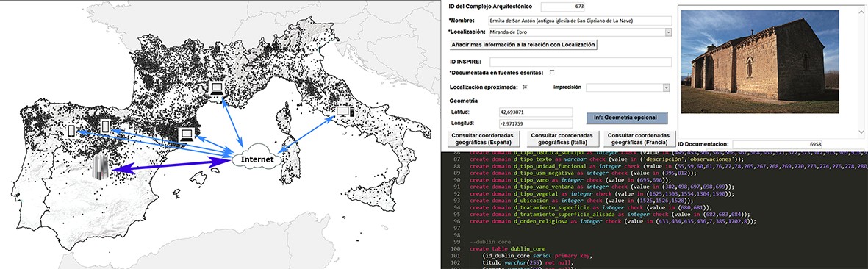The width and height of the screenshot is (868, 269).
Task: Click the church photograph thumbnail
Action: point(760,62)
